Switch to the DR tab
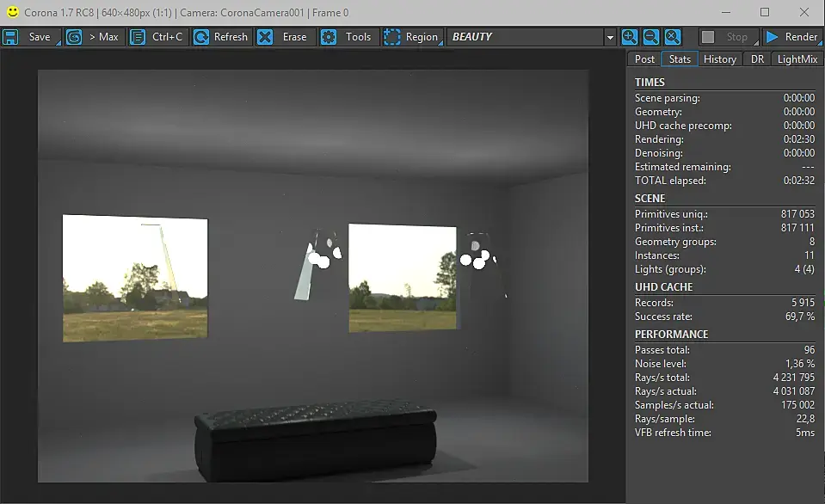 (757, 59)
